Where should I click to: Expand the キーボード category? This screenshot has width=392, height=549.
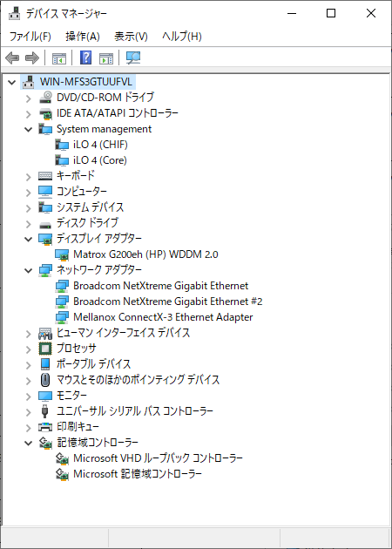point(29,177)
